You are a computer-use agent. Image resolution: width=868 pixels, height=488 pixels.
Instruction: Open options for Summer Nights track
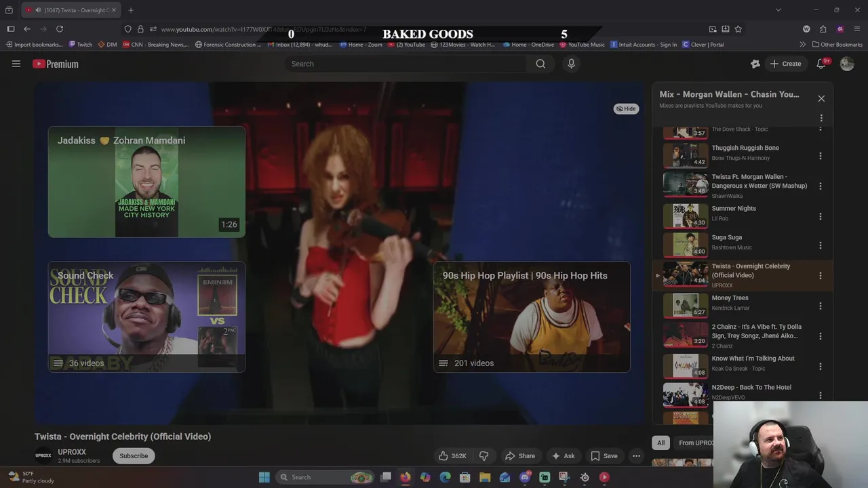tap(820, 216)
